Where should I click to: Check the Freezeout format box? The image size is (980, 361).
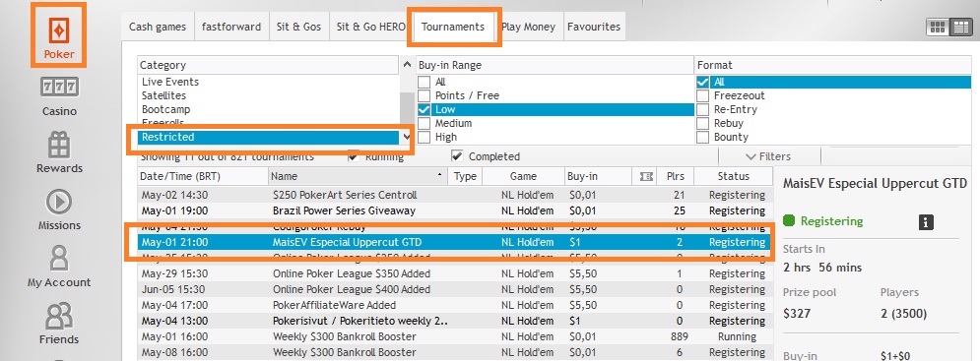pyautogui.click(x=703, y=95)
